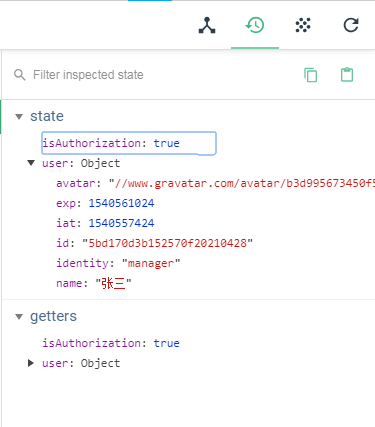
Task: Click the search magnifier icon
Action: click(20, 75)
